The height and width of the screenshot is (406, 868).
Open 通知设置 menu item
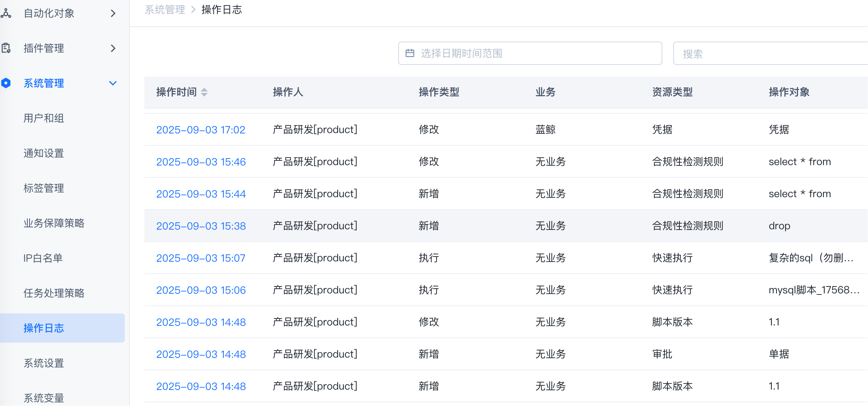click(x=44, y=153)
